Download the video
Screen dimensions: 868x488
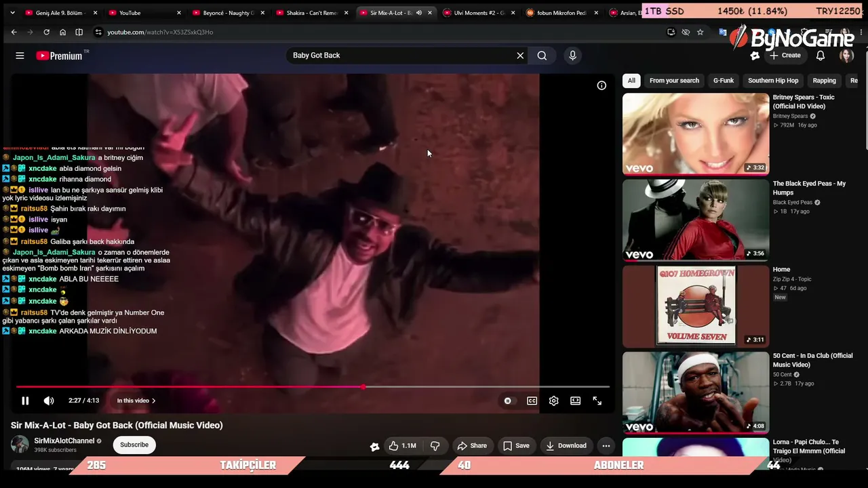[x=566, y=445]
